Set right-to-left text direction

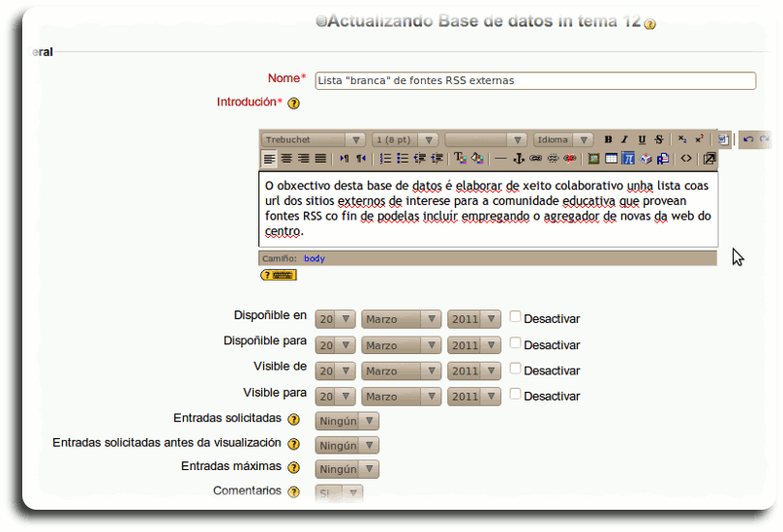(x=361, y=159)
